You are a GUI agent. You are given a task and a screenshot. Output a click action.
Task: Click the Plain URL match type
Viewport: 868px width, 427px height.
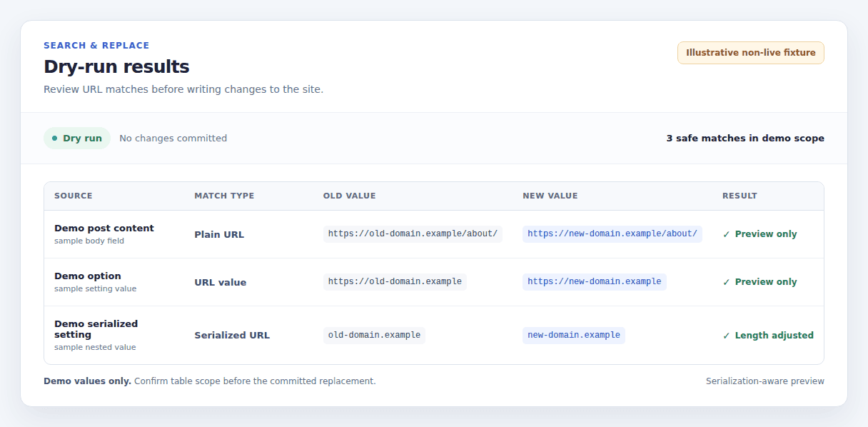click(219, 234)
